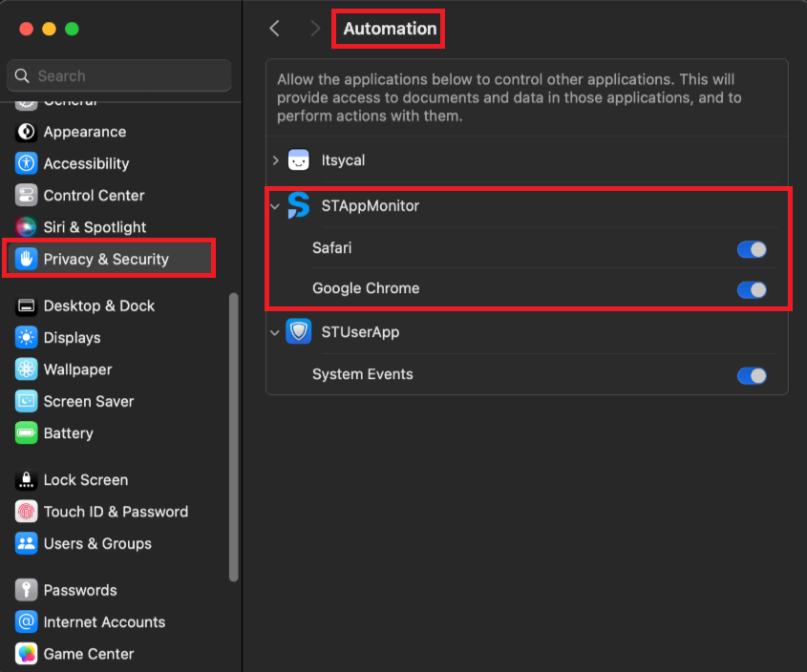Click the STAppMonitor app icon

pyautogui.click(x=299, y=205)
